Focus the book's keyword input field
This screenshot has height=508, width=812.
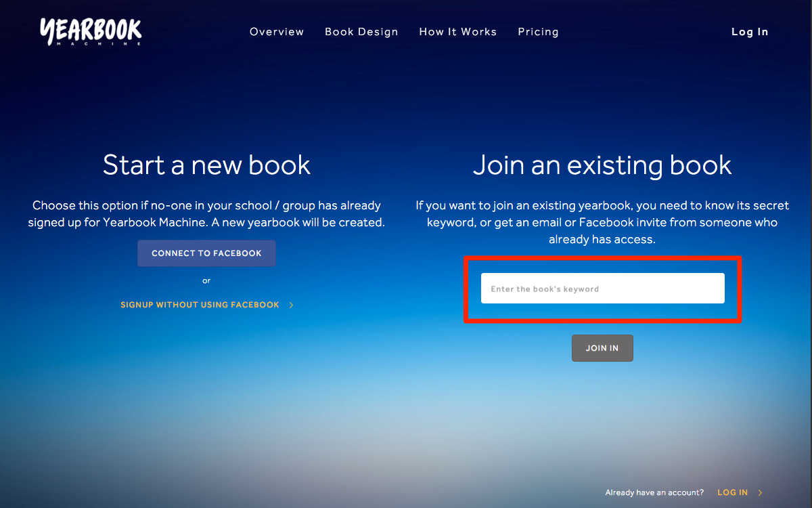602,289
